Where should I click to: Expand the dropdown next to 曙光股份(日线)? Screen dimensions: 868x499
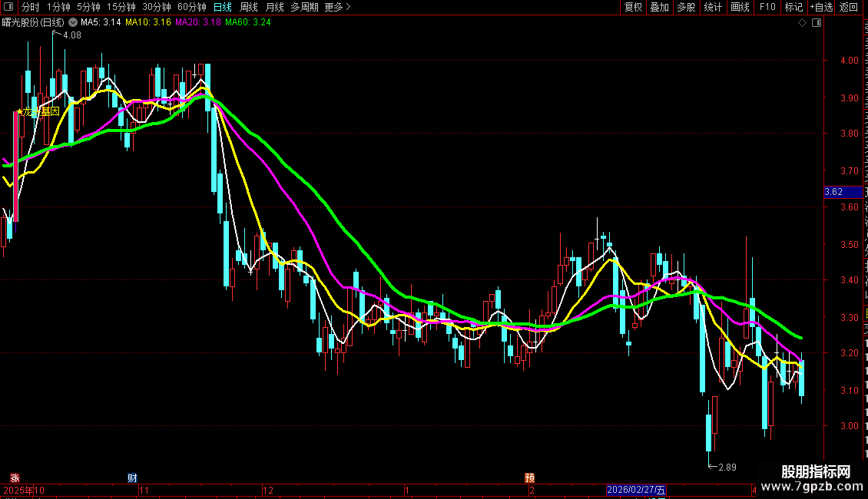73,23
